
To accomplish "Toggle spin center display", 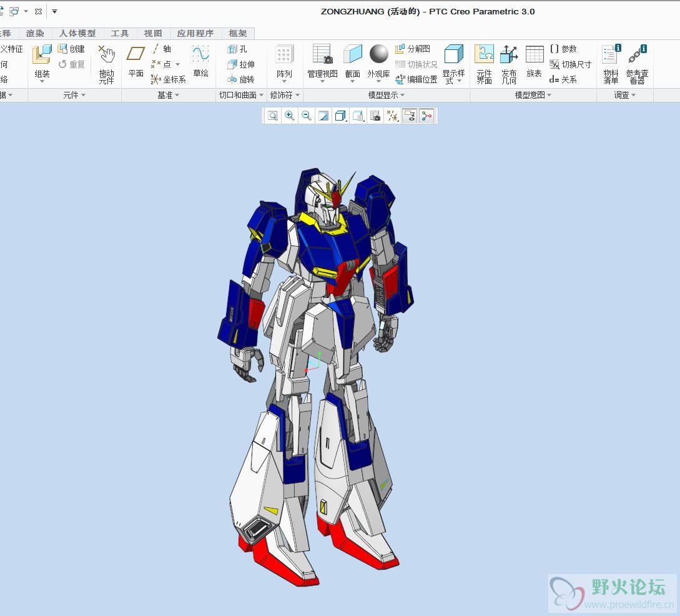I will [426, 116].
